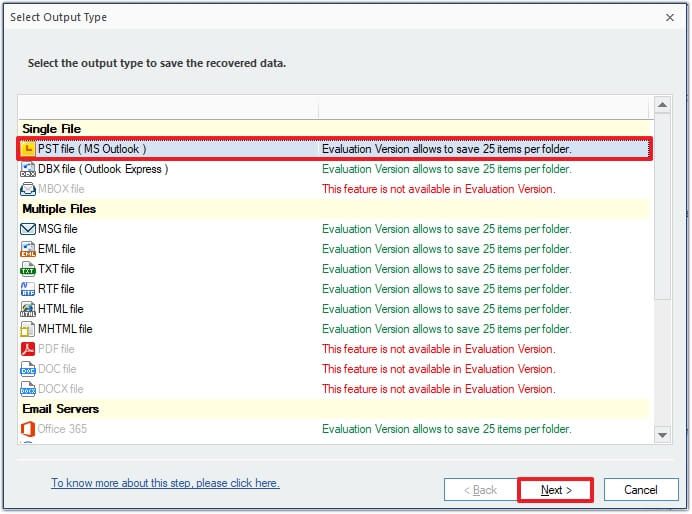This screenshot has height=514, width=692.
Task: Click the DOCX file icon
Action: (x=28, y=389)
